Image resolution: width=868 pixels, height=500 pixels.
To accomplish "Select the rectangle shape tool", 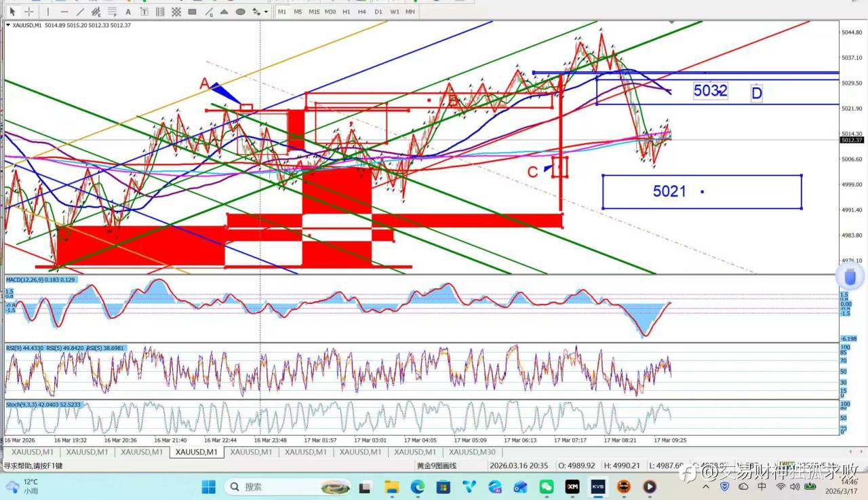I will 193,12.
